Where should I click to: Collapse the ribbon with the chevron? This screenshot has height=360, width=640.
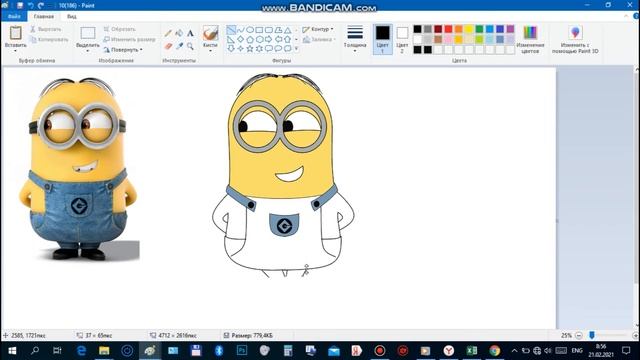[x=626, y=16]
